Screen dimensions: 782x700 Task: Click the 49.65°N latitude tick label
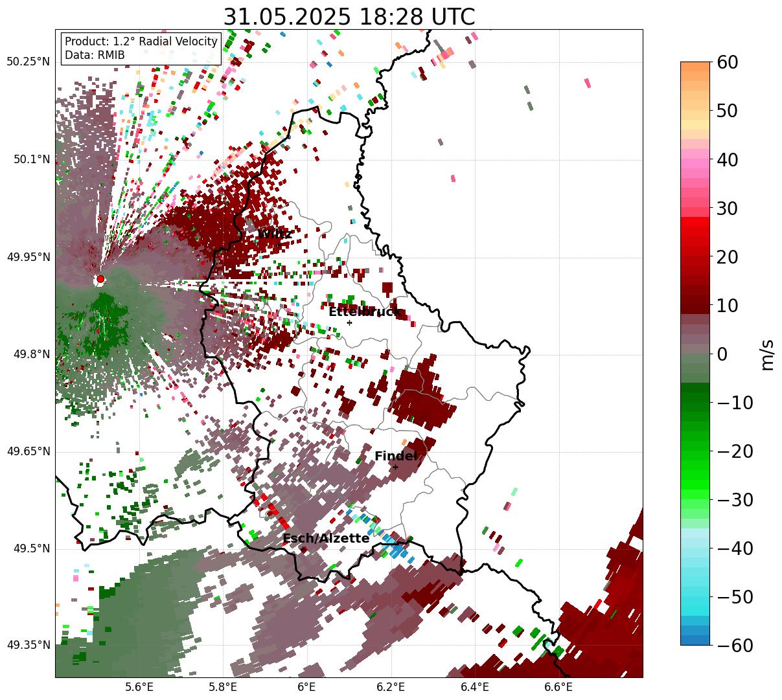[28, 451]
